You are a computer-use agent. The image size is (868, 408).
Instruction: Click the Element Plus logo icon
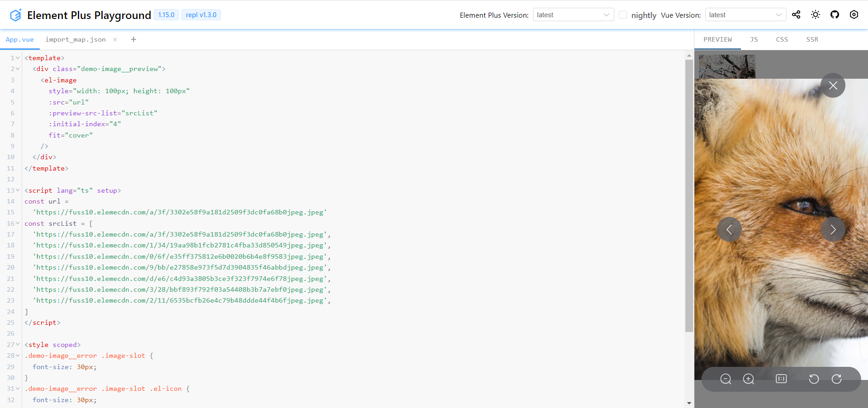pos(16,15)
